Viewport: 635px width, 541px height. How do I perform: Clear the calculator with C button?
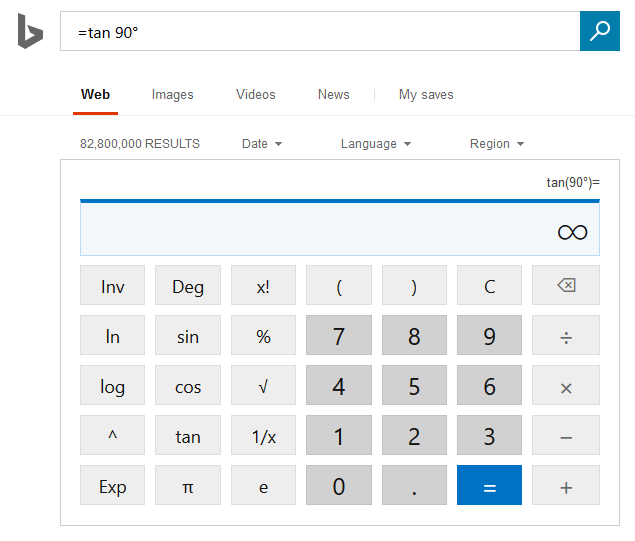(x=490, y=286)
